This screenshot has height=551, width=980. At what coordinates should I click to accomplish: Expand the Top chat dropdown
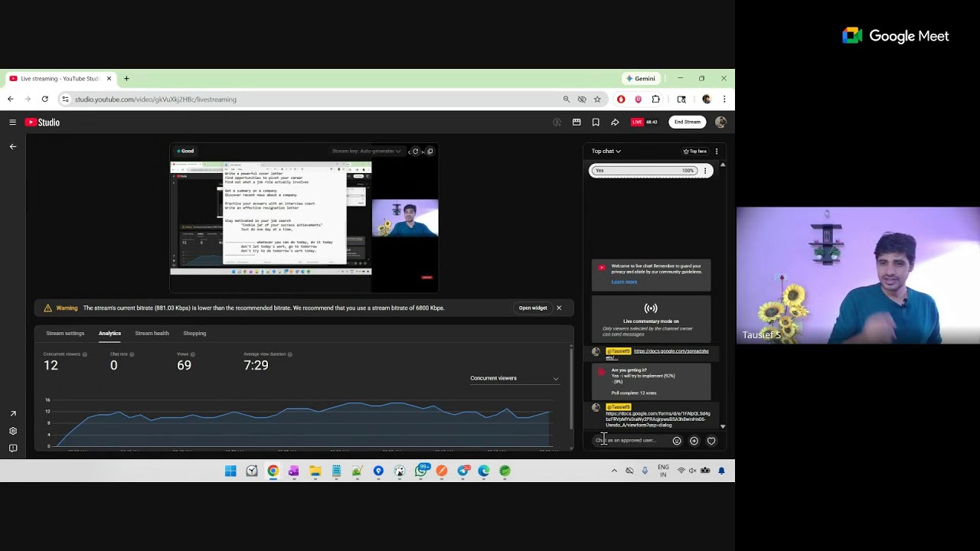tap(606, 151)
